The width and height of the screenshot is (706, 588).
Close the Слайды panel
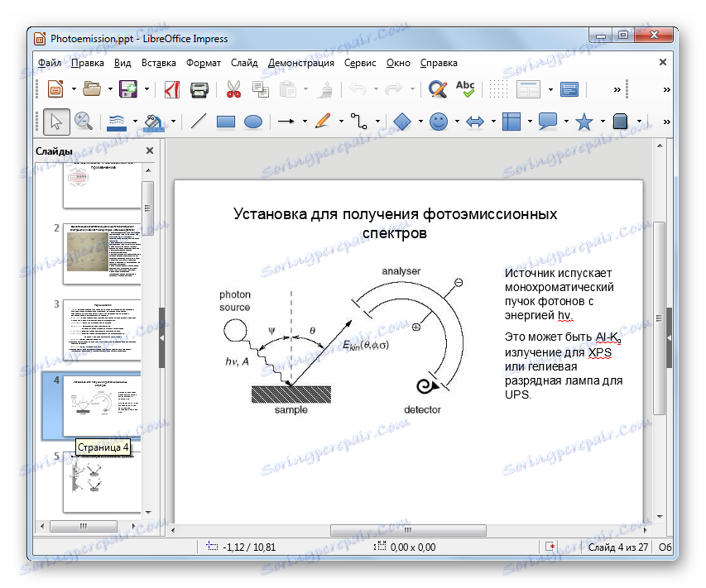150,151
